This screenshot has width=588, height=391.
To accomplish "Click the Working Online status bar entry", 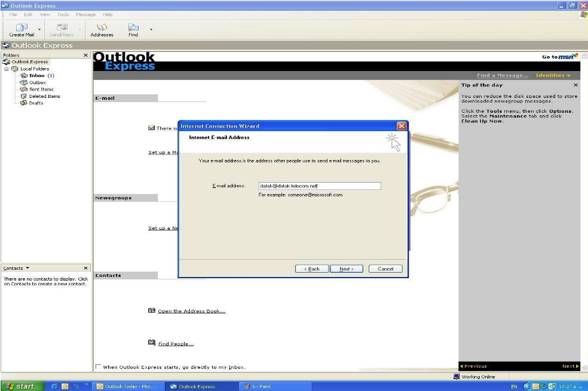I will [474, 377].
